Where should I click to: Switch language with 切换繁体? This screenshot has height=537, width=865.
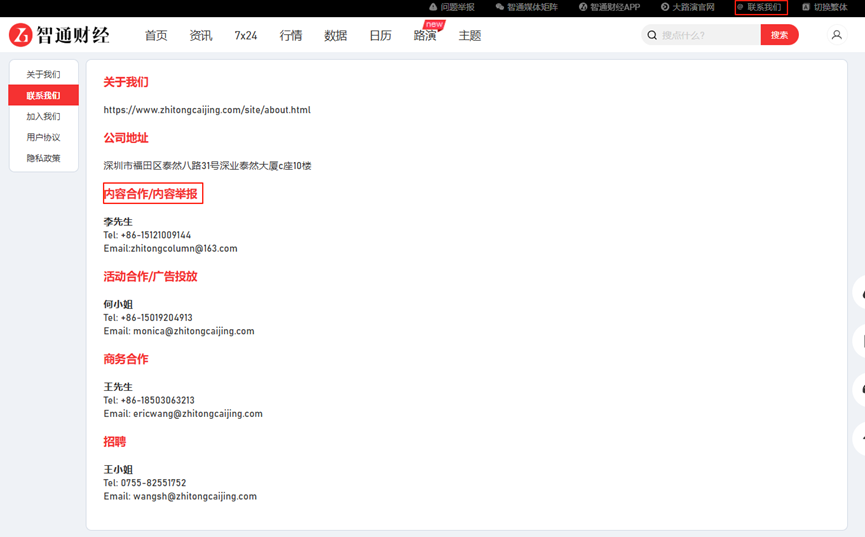824,7
